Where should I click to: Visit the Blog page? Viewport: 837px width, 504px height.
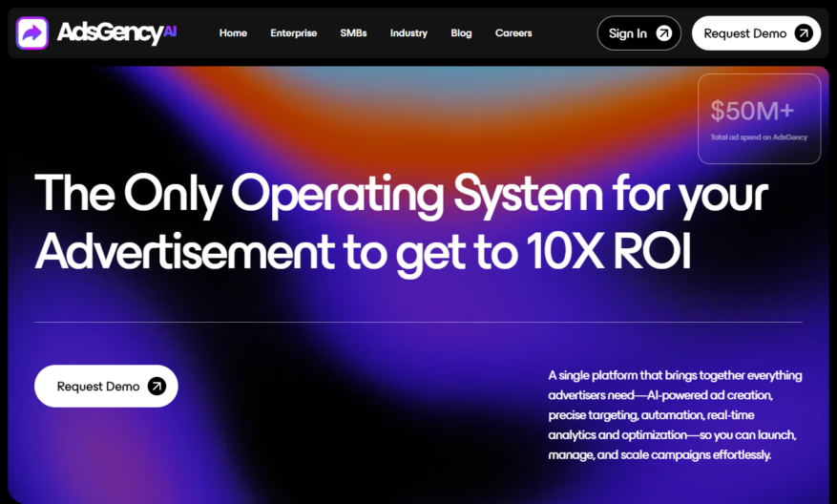coord(461,33)
